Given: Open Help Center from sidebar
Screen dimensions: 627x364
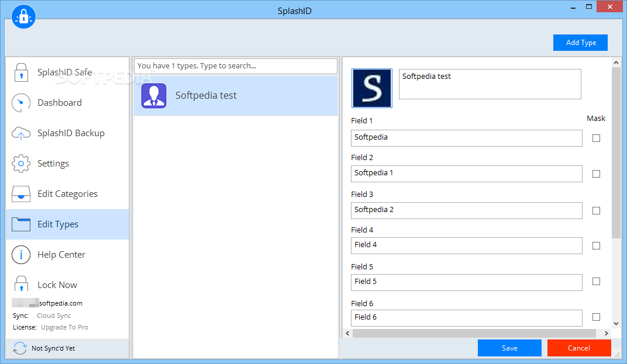Looking at the screenshot, I should pyautogui.click(x=61, y=255).
